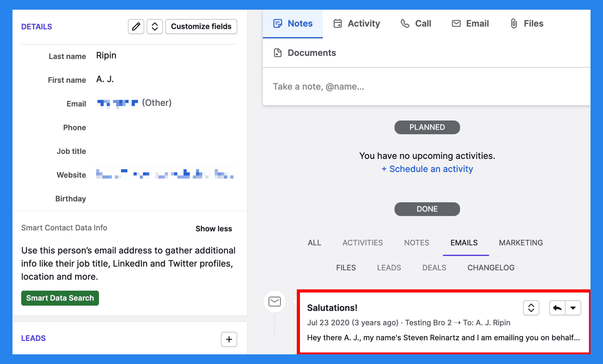
Task: Click the DETAILS section heading
Action: [x=37, y=27]
